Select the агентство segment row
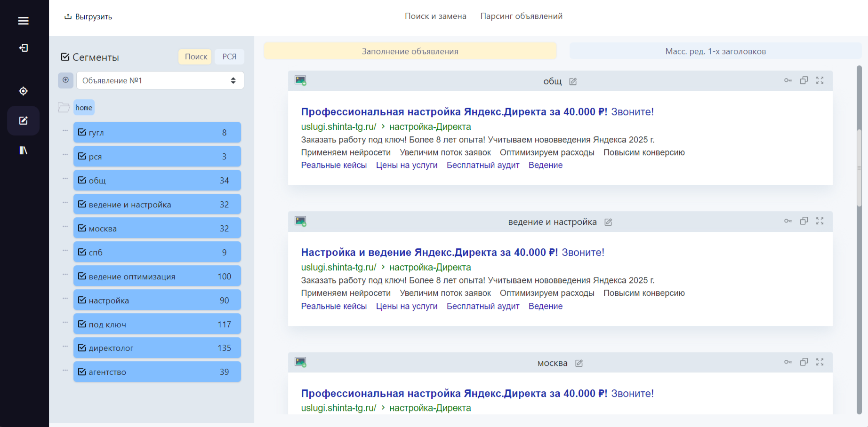868x427 pixels. (x=157, y=372)
